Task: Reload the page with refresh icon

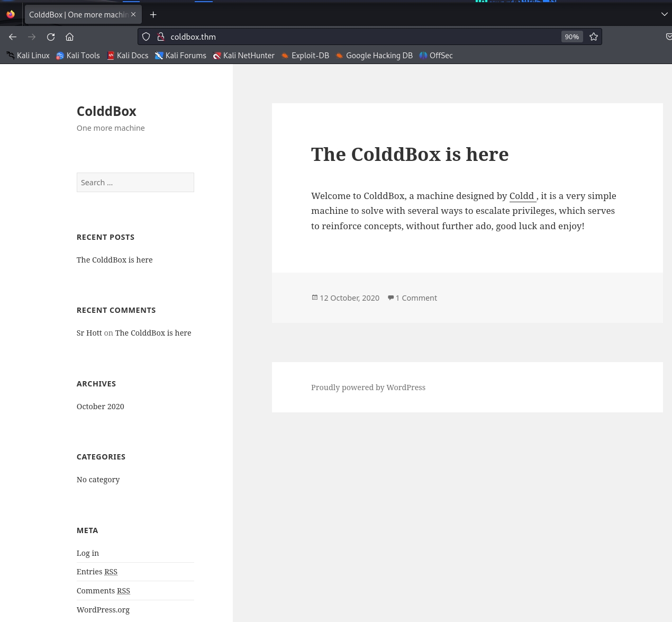Action: [51, 37]
